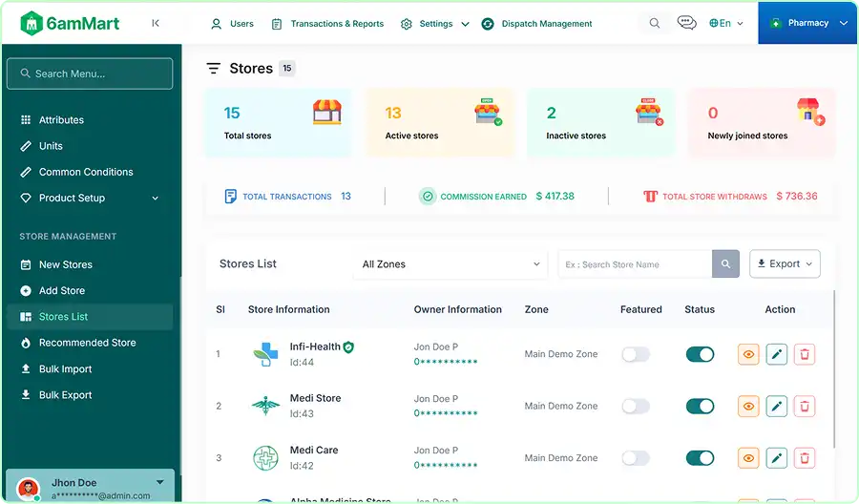Edit the Medi Care entry

point(776,458)
